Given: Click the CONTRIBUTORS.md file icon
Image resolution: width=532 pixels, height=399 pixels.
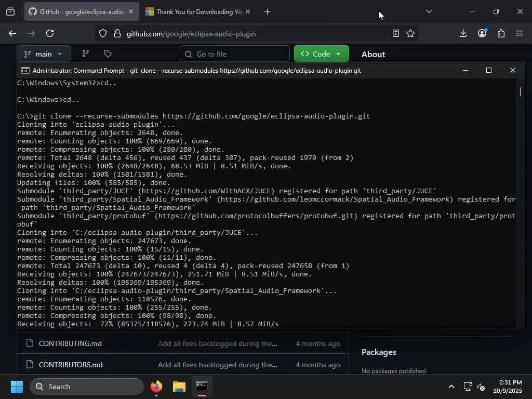Looking at the screenshot, I should click(x=30, y=364).
